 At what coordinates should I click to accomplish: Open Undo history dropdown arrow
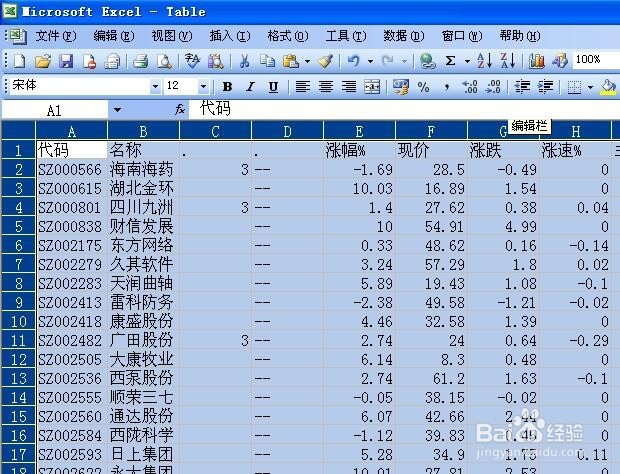[x=370, y=61]
